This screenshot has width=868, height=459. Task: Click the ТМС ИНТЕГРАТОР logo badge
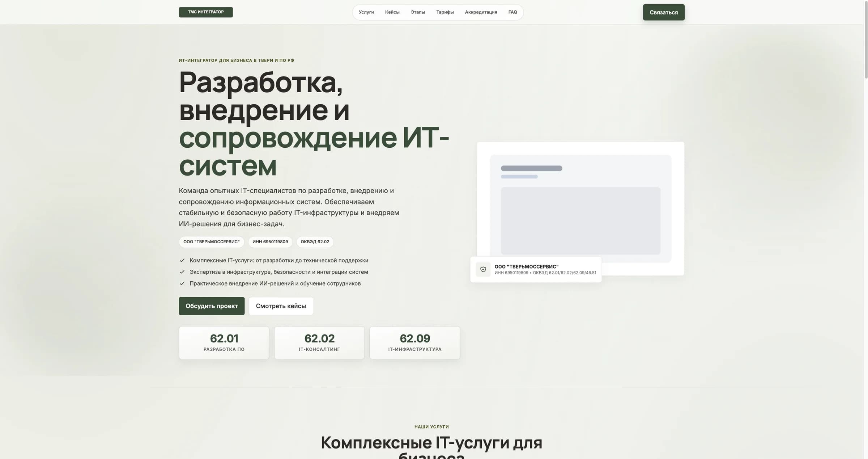pos(206,12)
